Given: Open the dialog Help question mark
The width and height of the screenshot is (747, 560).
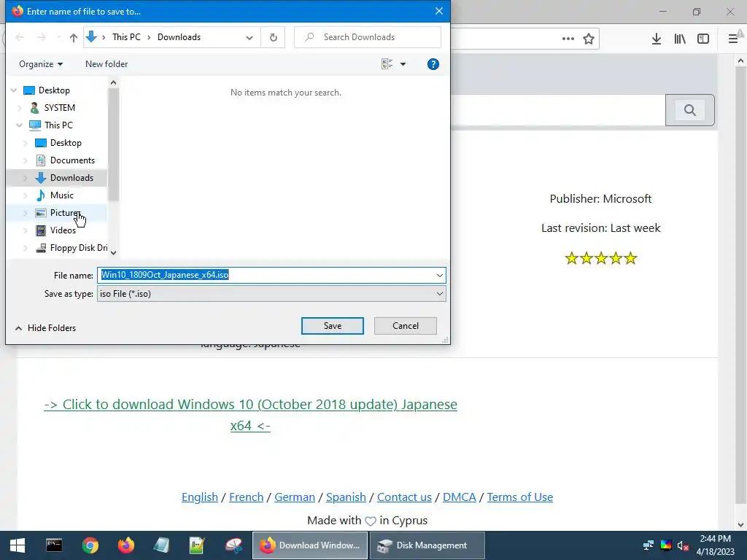Looking at the screenshot, I should tap(433, 64).
